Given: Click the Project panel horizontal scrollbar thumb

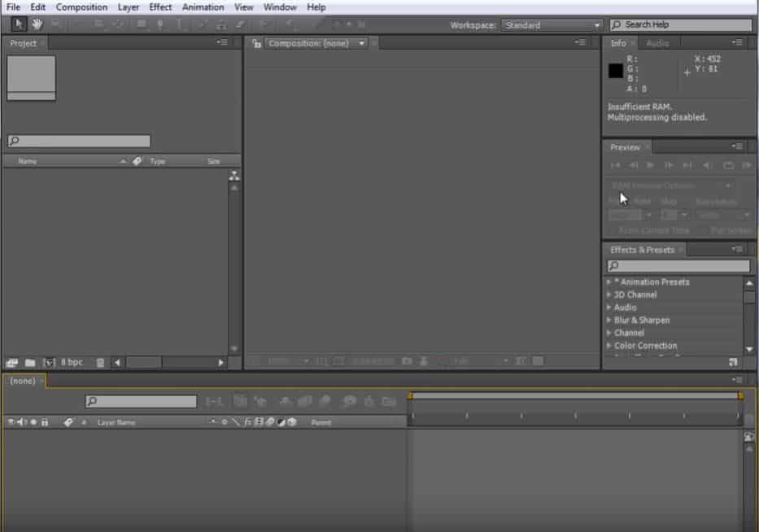Looking at the screenshot, I should [x=144, y=362].
